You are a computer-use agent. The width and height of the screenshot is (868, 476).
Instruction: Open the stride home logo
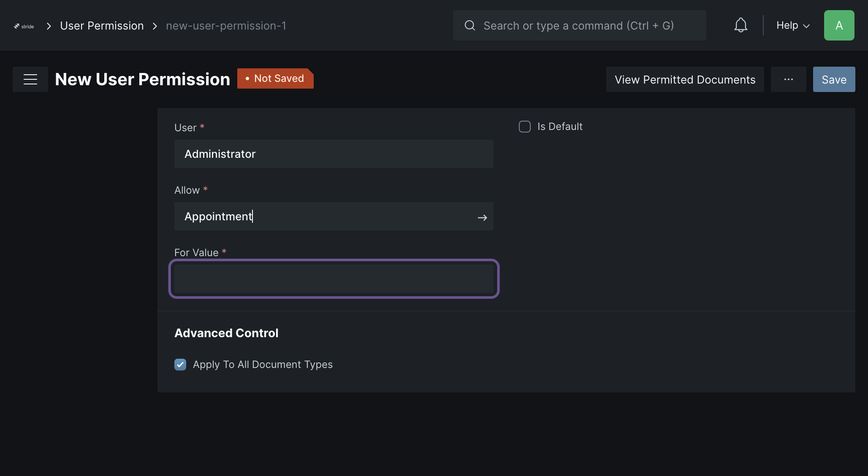[x=24, y=26]
